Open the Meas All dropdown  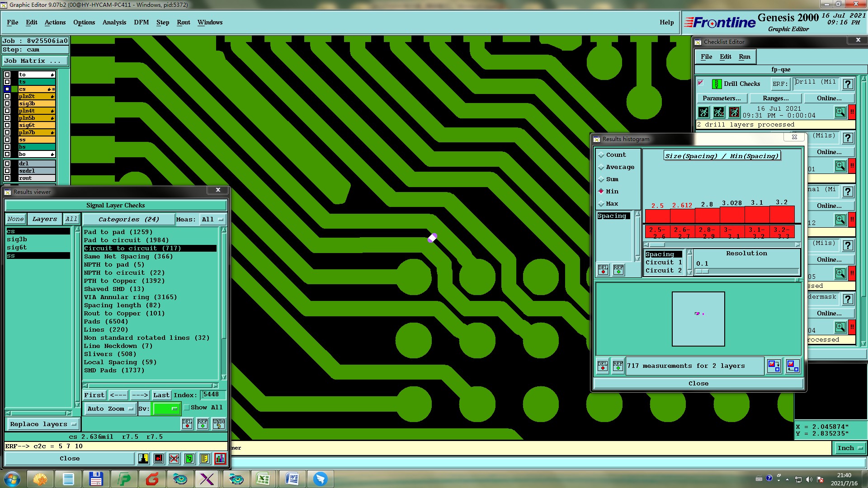(212, 220)
